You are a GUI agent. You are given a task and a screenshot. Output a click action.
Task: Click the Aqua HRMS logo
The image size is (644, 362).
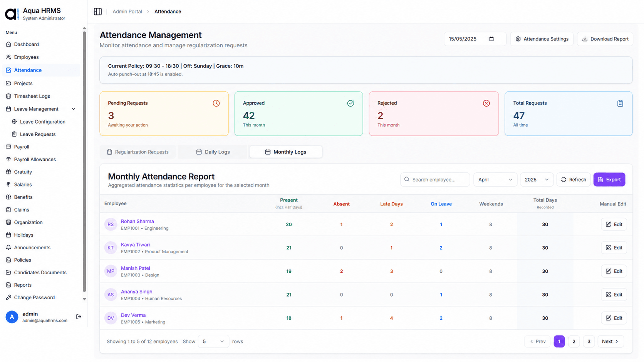point(12,14)
